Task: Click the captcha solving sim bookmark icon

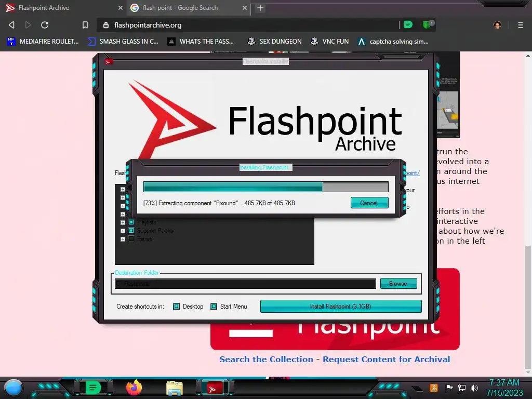Action: tap(362, 42)
